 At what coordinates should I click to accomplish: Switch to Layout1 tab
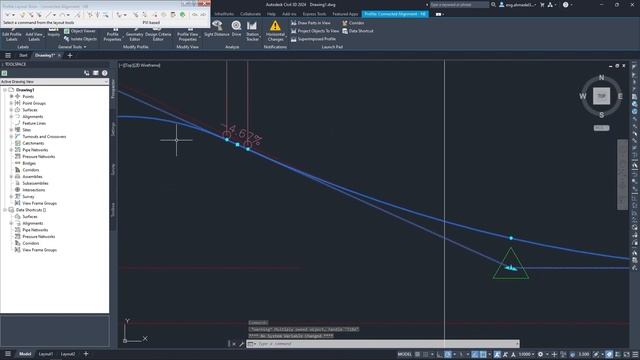tap(46, 354)
